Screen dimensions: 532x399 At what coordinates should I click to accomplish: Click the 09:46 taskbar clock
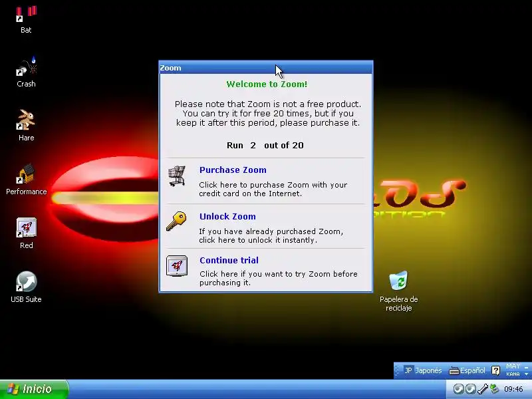(x=513, y=389)
